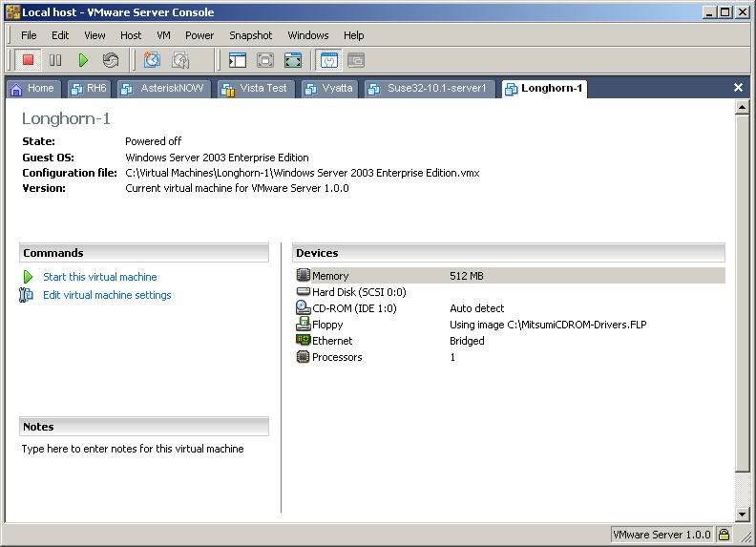
Task: Click the Ethernet adapter icon
Action: coord(303,340)
